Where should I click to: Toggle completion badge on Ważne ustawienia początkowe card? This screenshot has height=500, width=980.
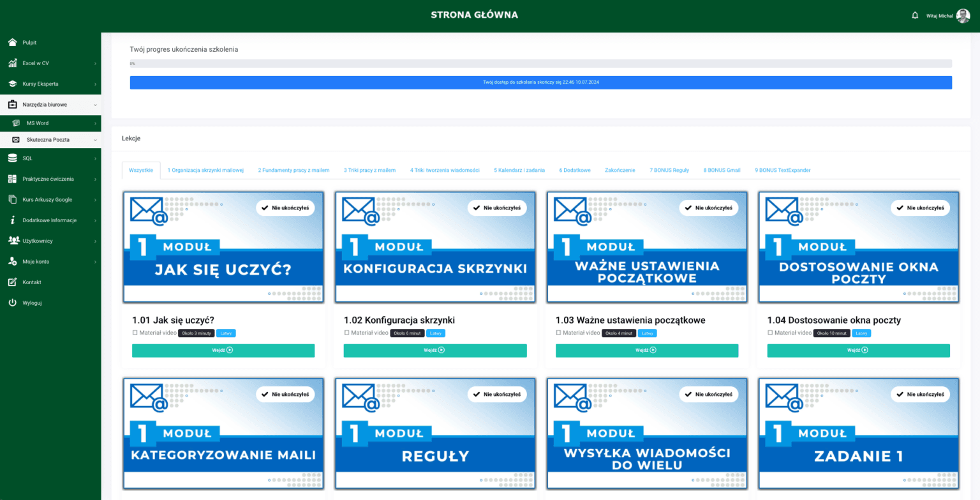(x=708, y=208)
